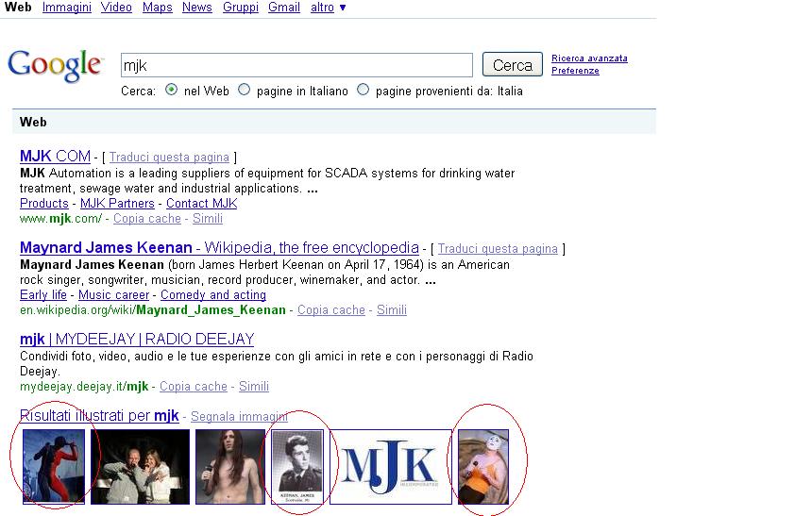Click 'Risultati illustrati per mjk' link

tap(99, 415)
